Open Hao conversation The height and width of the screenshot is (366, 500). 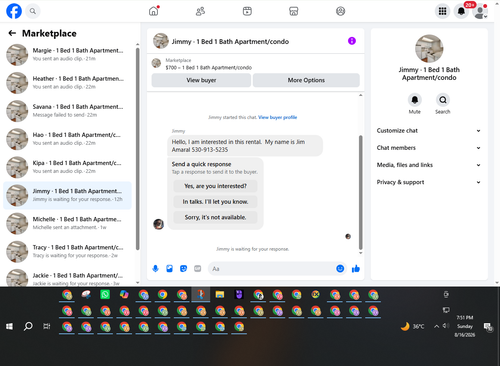click(68, 139)
